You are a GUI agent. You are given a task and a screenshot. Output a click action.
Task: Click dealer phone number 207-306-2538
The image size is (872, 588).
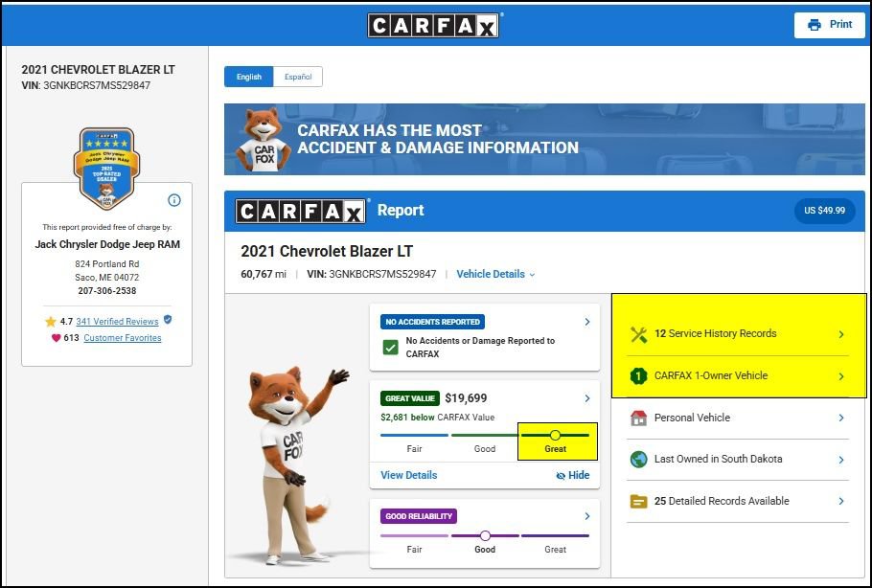click(106, 291)
